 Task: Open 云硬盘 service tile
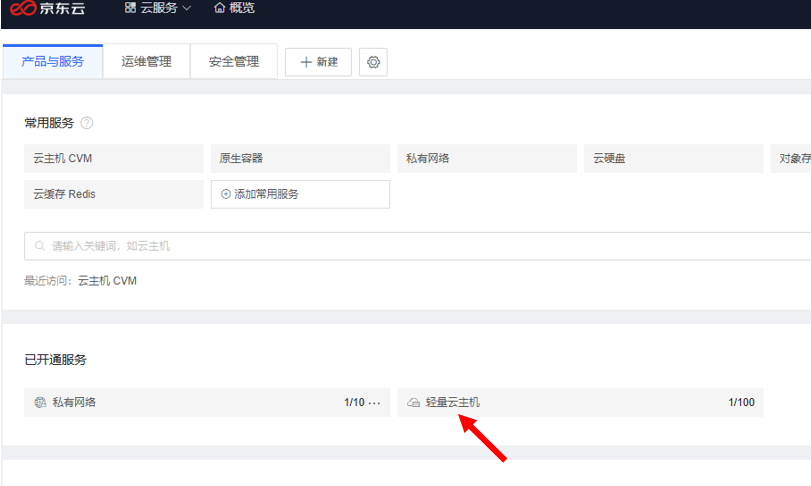point(673,158)
